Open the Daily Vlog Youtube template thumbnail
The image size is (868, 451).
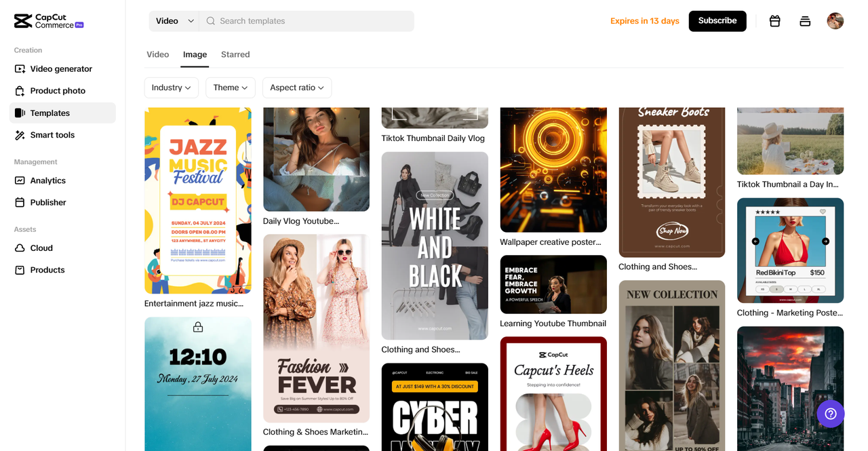[316, 159]
